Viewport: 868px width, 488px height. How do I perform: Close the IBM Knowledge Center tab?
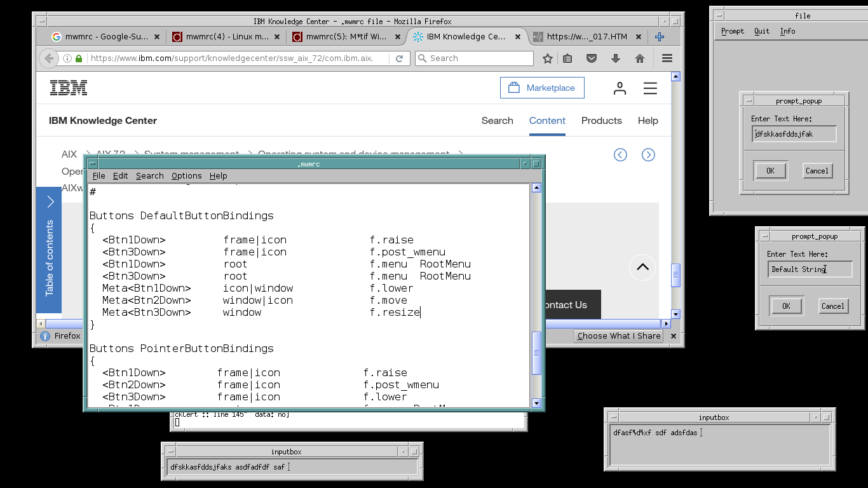518,37
